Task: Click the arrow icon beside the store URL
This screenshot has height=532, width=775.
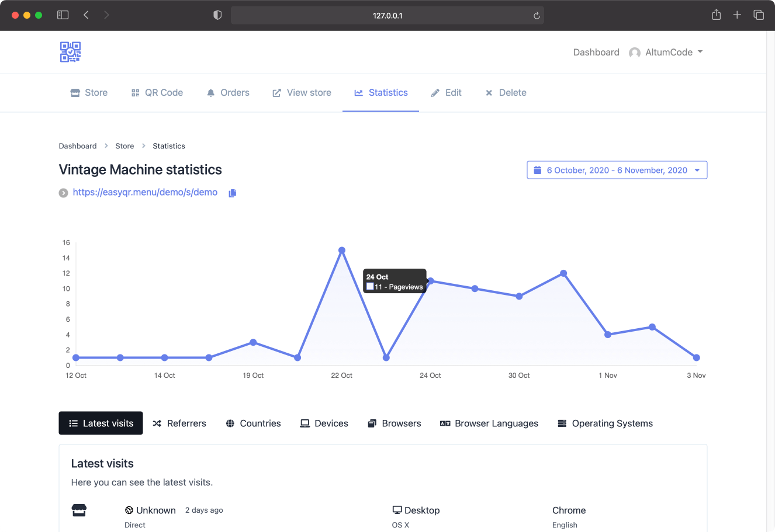Action: click(x=63, y=192)
